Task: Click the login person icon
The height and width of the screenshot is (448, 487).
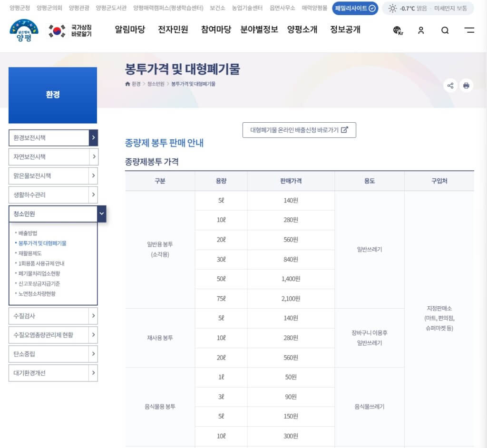Action: [x=420, y=30]
